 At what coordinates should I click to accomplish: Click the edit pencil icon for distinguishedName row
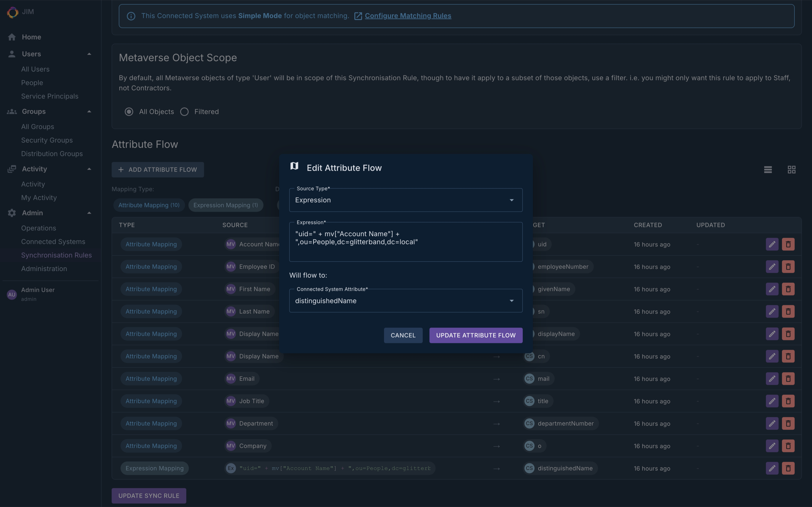(x=772, y=468)
